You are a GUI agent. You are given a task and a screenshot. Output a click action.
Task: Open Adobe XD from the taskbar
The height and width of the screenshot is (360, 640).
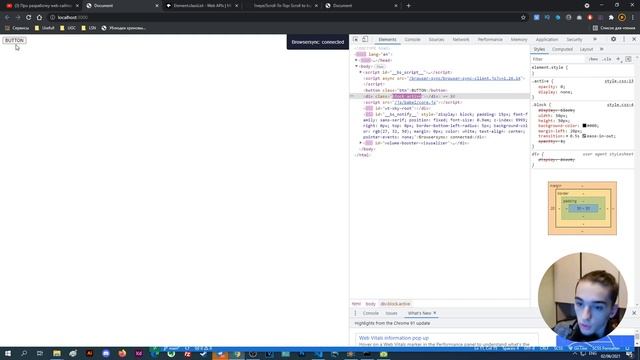pos(139,354)
